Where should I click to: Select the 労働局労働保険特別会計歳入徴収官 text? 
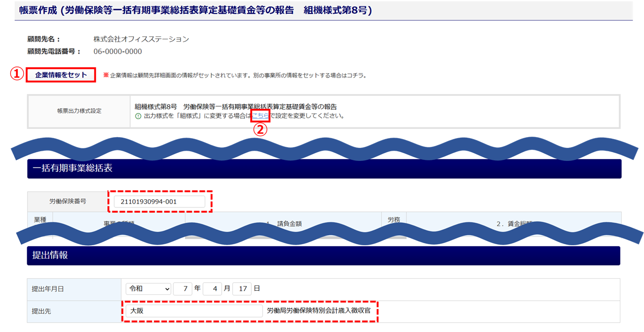[x=319, y=311]
